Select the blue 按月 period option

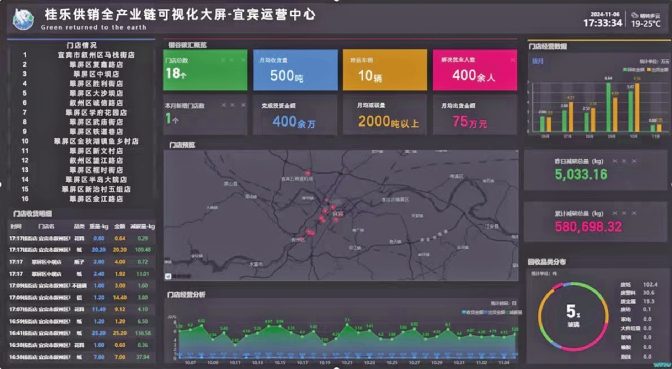(x=538, y=61)
